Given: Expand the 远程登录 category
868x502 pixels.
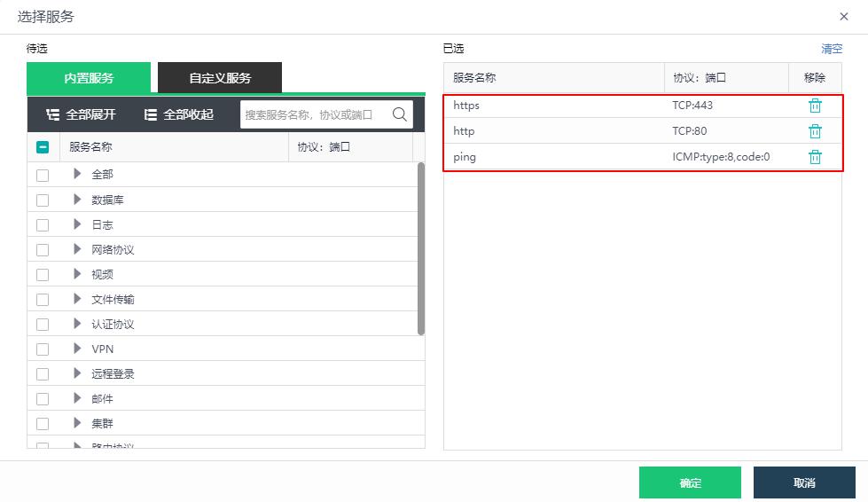Looking at the screenshot, I should [77, 373].
